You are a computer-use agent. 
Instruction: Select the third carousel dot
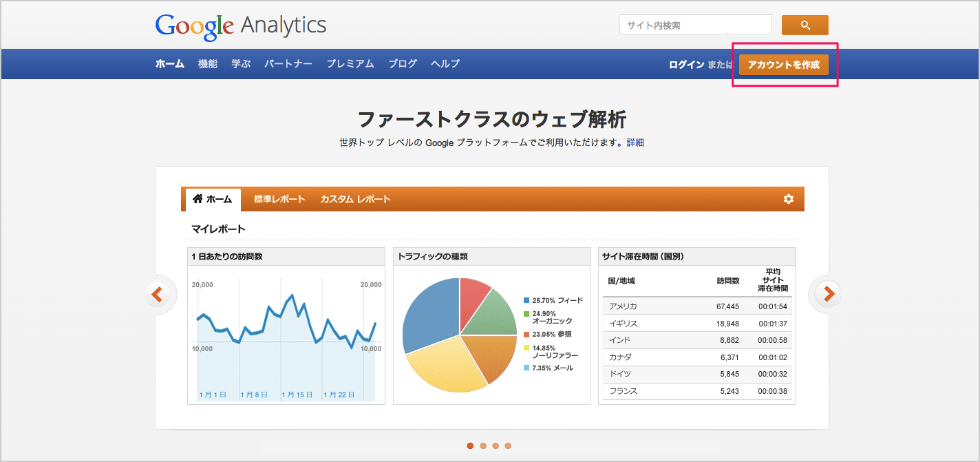pyautogui.click(x=496, y=445)
